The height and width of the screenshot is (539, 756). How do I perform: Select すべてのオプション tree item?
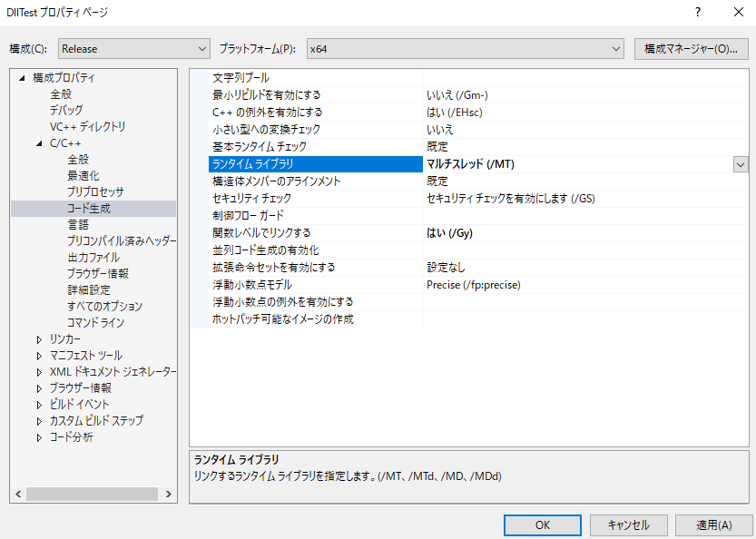click(x=104, y=306)
